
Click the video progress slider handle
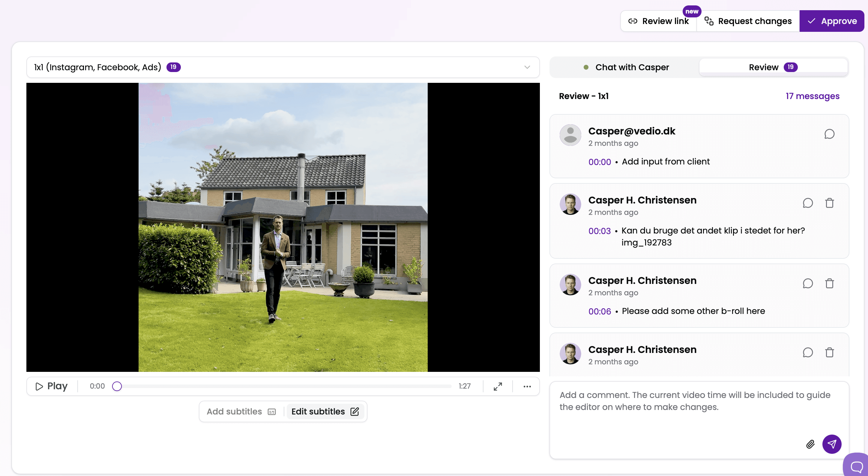tap(117, 386)
